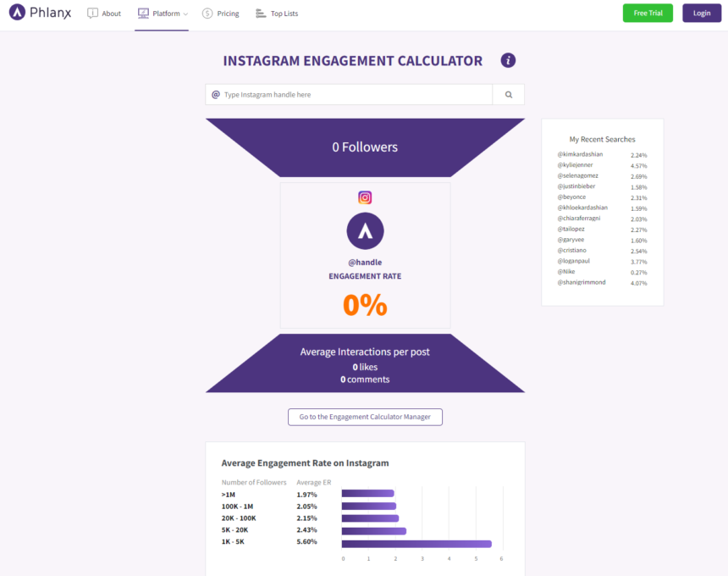Click the 1K - 5K engagement bar
This screenshot has width=728, height=576.
416,544
